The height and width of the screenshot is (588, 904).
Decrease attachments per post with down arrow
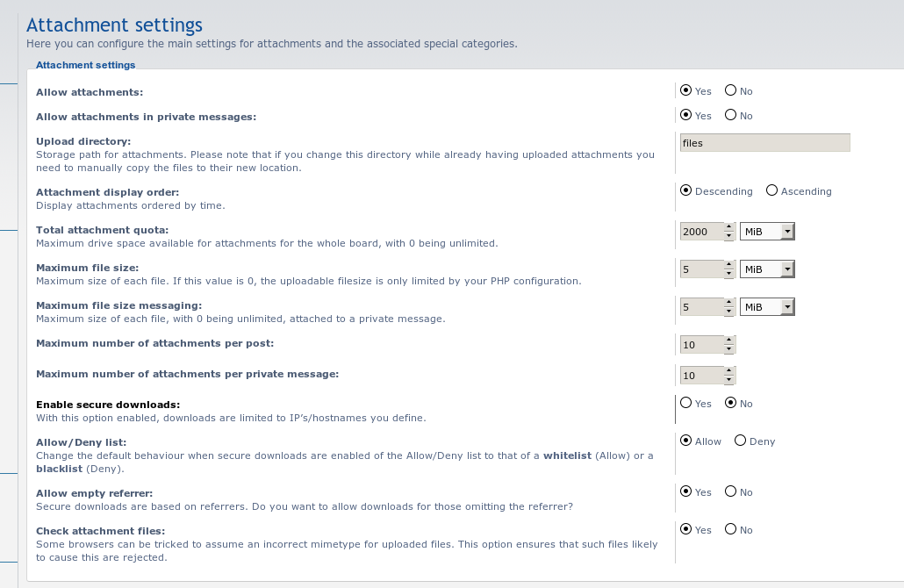tap(729, 348)
